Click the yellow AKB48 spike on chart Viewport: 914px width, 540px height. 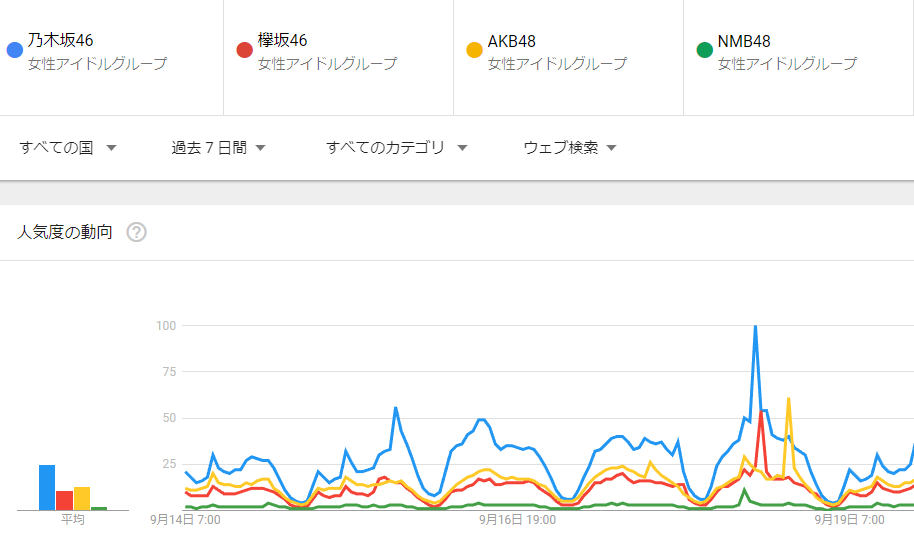tap(789, 399)
